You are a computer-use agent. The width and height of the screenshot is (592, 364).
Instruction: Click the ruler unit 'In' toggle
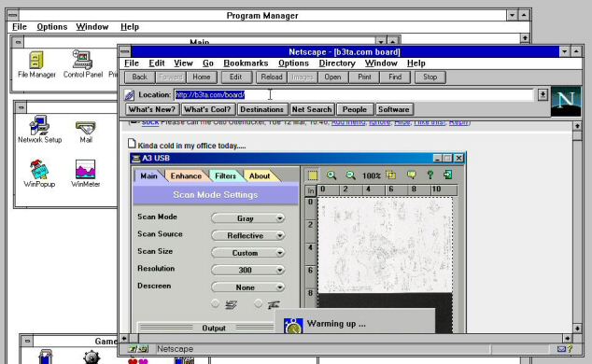(x=310, y=190)
